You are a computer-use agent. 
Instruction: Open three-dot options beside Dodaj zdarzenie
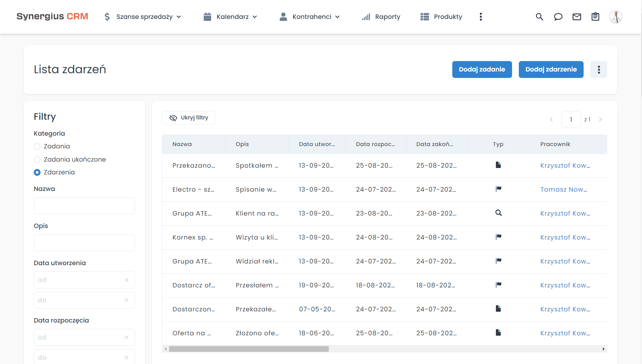(x=598, y=69)
